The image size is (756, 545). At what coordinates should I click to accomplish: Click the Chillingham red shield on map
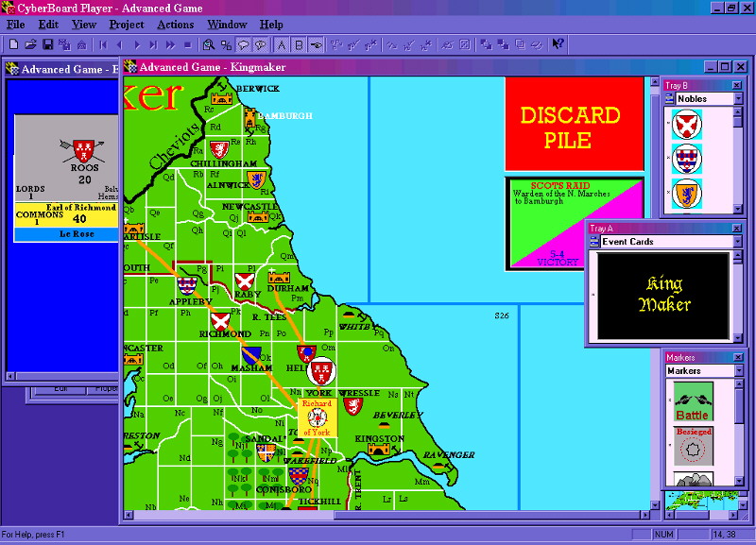tap(219, 150)
